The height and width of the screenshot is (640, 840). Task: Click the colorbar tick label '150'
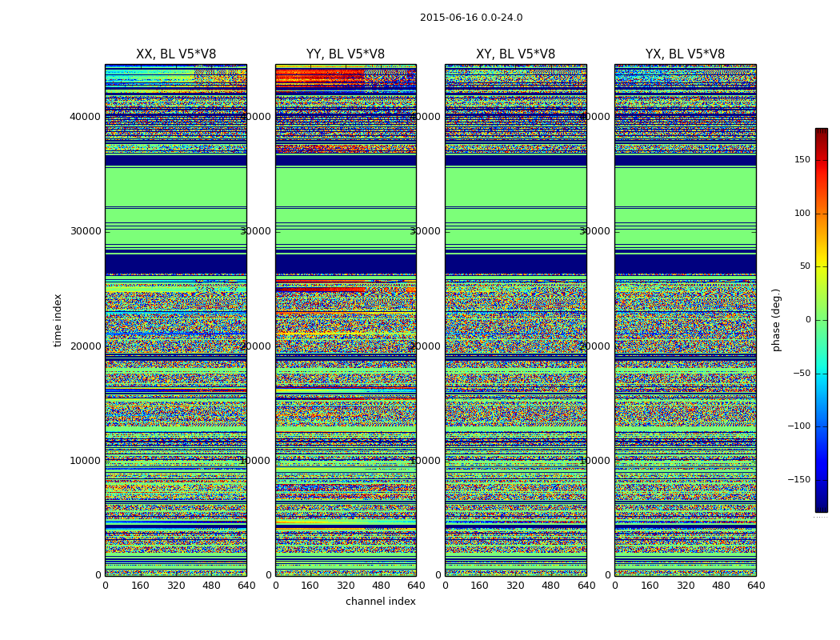click(802, 160)
